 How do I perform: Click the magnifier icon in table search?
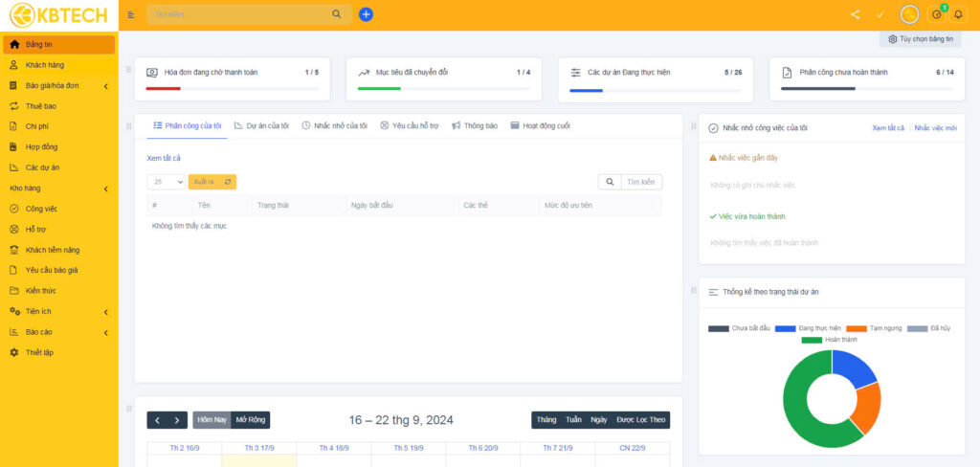click(x=609, y=182)
